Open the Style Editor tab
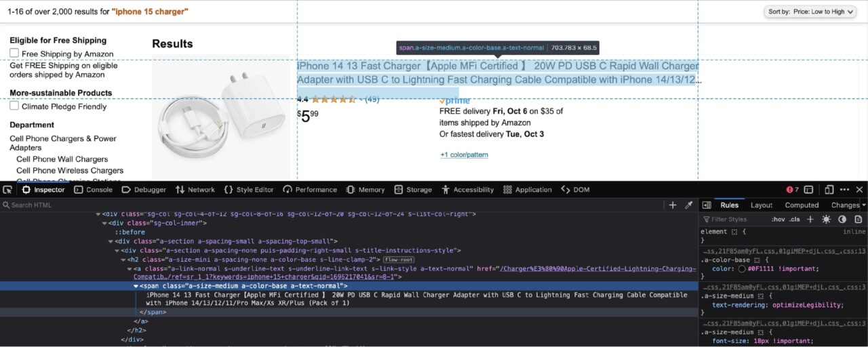Viewport: 868px width, 347px height. coord(248,190)
